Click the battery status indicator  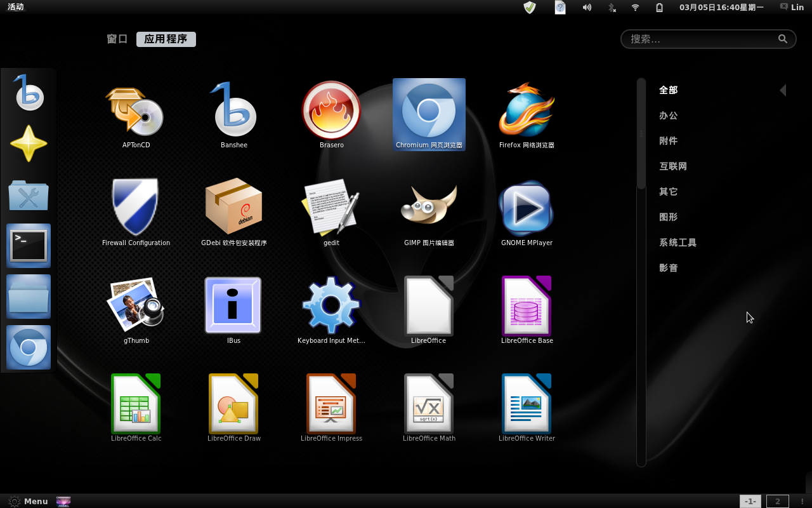point(659,7)
